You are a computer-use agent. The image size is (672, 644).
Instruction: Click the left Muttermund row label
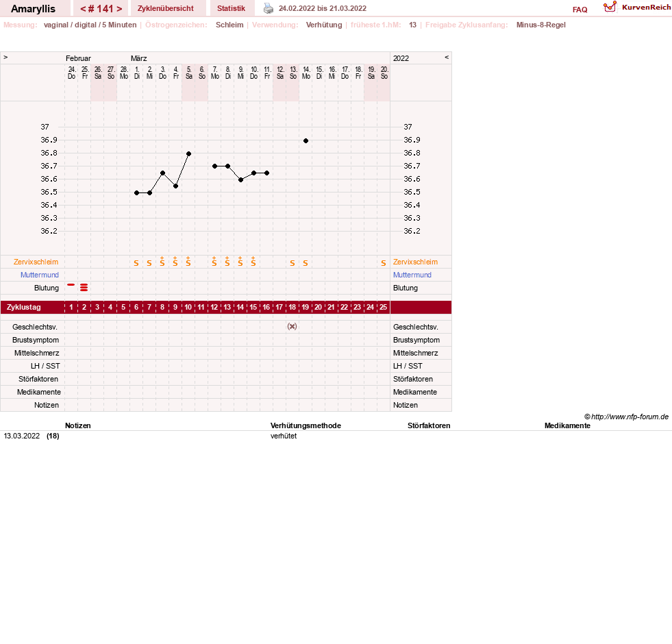pyautogui.click(x=40, y=275)
